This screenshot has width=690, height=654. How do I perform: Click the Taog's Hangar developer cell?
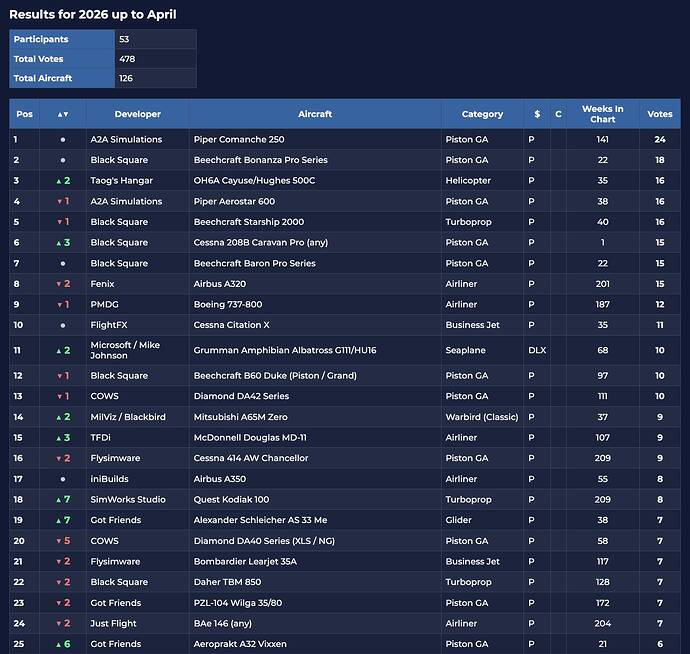137,180
